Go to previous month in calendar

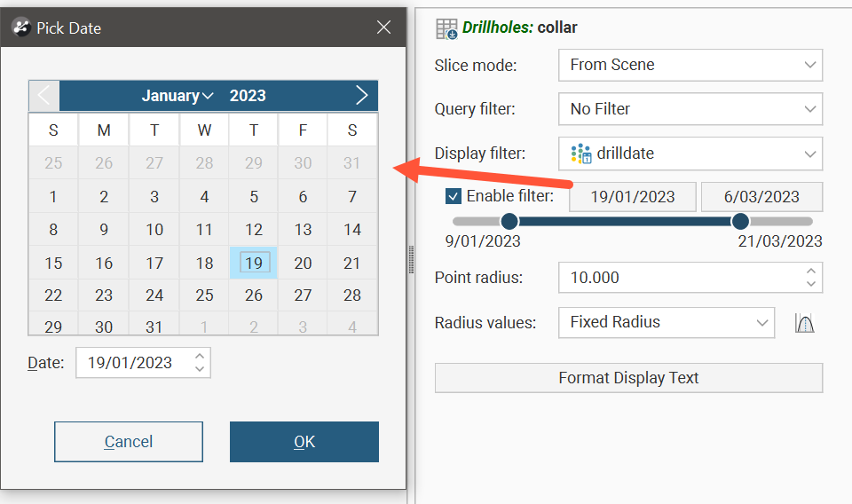click(x=44, y=96)
